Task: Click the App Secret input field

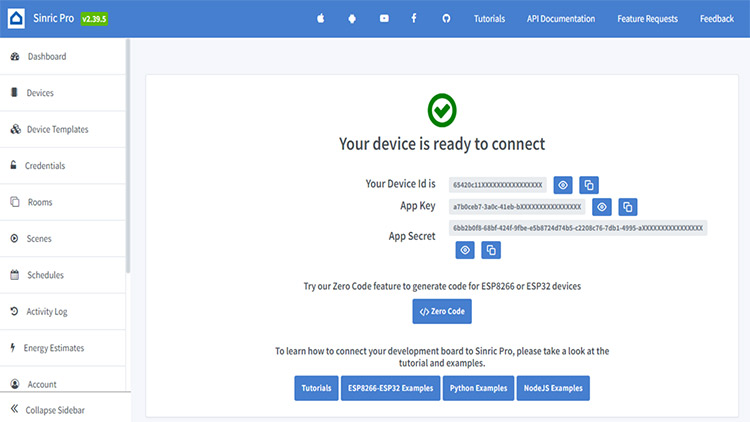Action: [578, 228]
